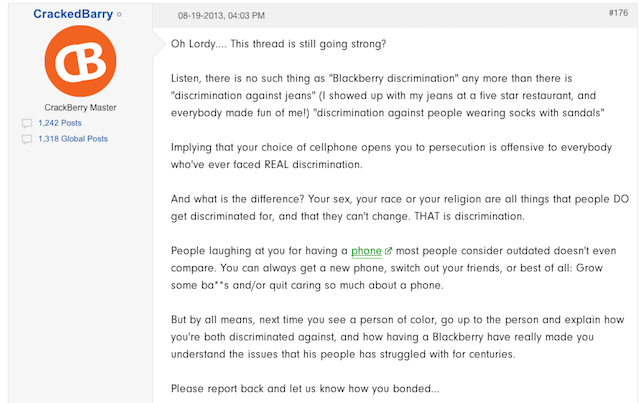The image size is (640, 403).
Task: Click the orange CB avatar image
Action: (80, 61)
